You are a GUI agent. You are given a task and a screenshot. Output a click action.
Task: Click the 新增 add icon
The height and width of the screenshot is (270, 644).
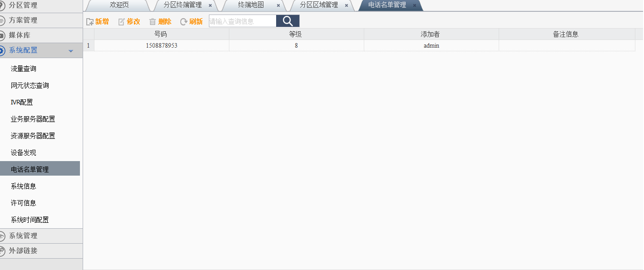90,22
